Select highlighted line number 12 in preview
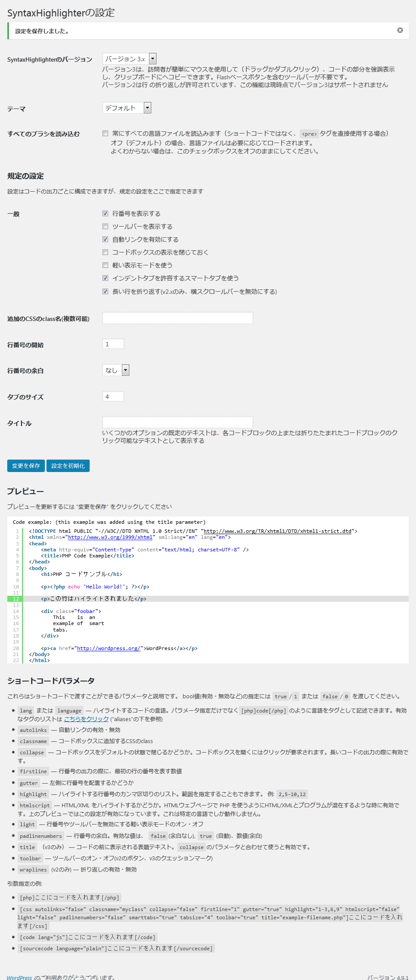 click(16, 599)
